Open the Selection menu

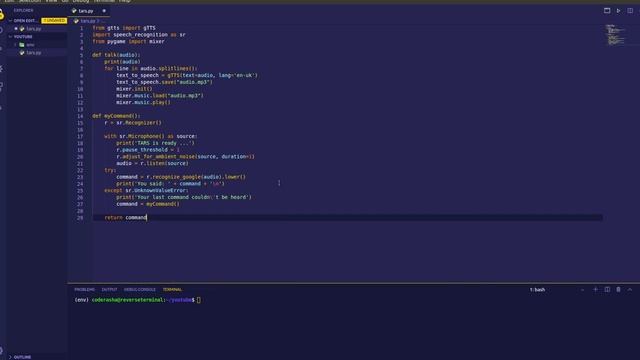click(x=30, y=1)
